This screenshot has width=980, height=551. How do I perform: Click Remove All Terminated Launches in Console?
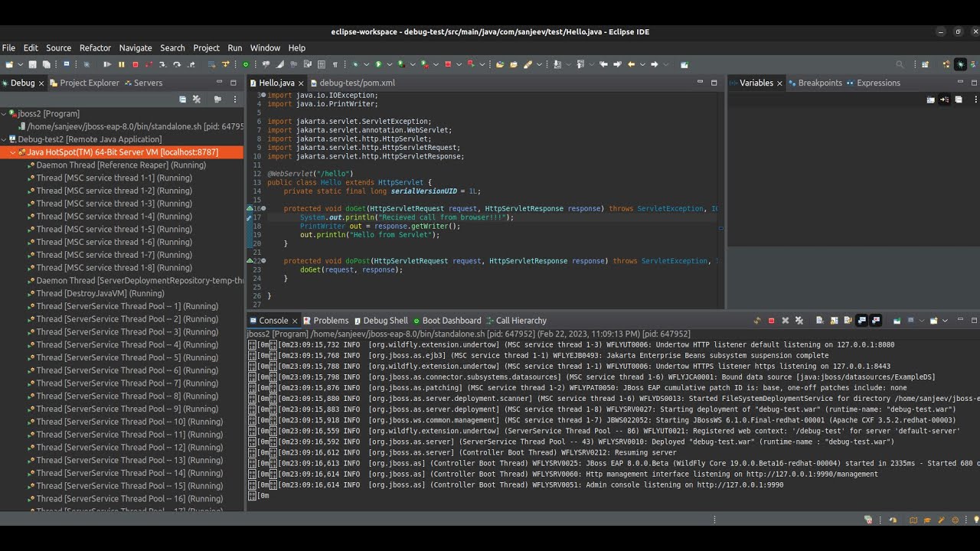point(799,321)
